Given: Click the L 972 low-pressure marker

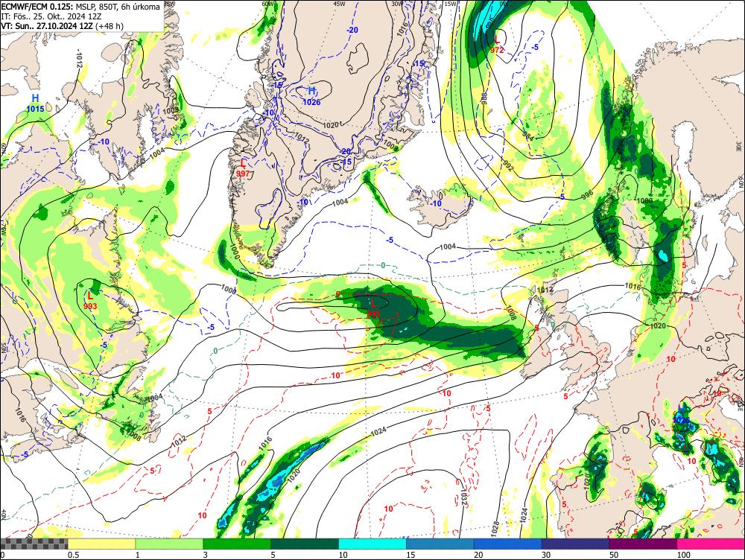Looking at the screenshot, I should coord(497,44).
